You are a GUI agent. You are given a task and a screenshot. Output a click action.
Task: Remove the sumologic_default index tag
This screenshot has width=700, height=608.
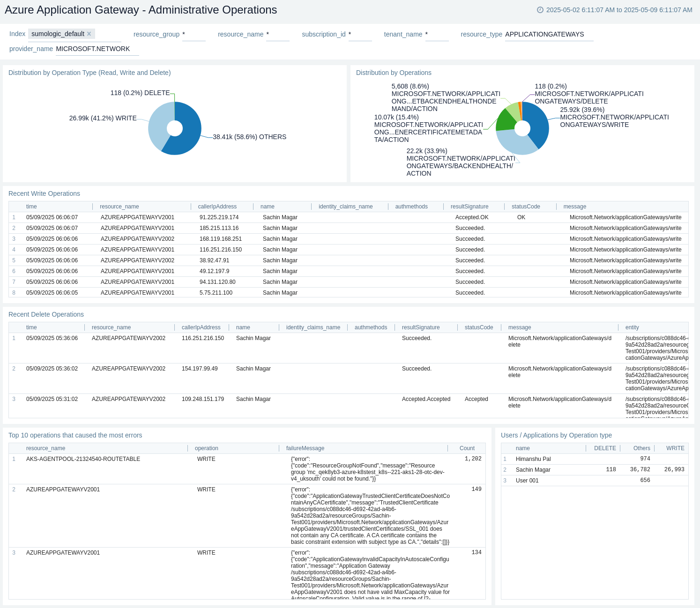click(89, 34)
